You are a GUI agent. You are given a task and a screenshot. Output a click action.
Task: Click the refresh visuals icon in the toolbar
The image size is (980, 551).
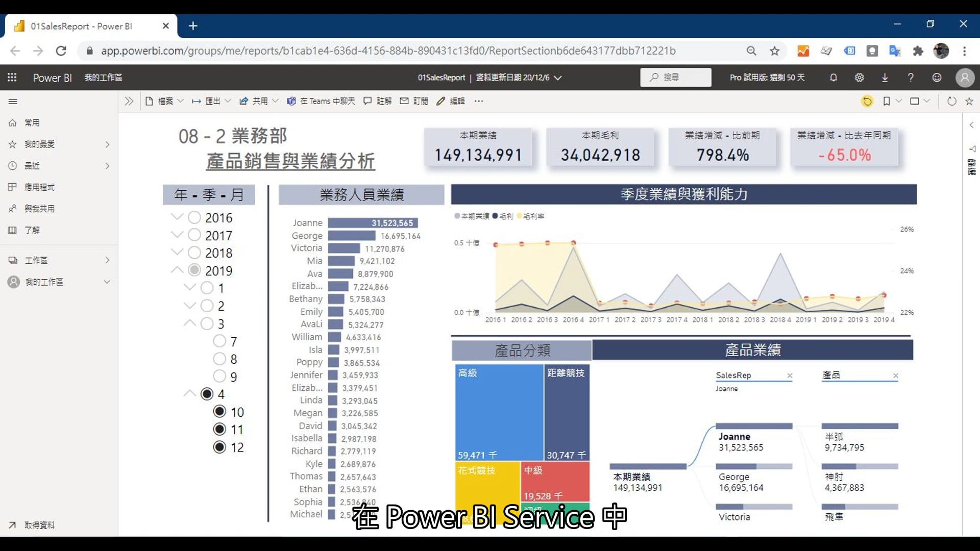(x=951, y=101)
